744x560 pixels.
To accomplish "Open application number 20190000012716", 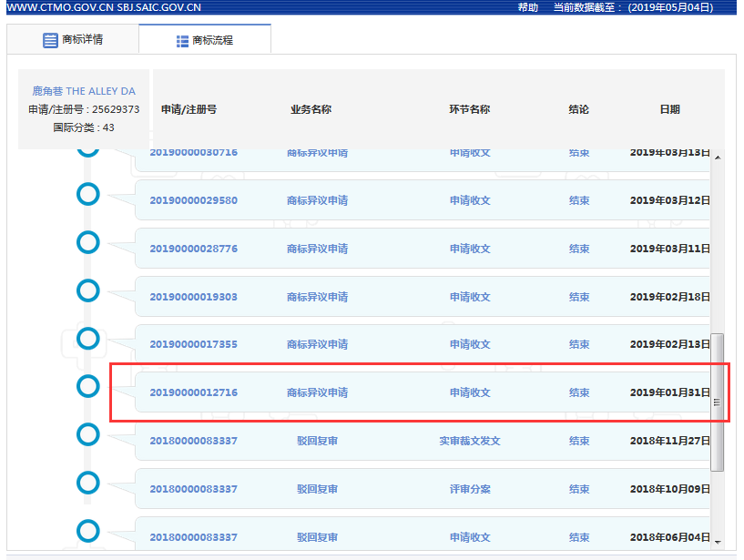I will (x=193, y=392).
